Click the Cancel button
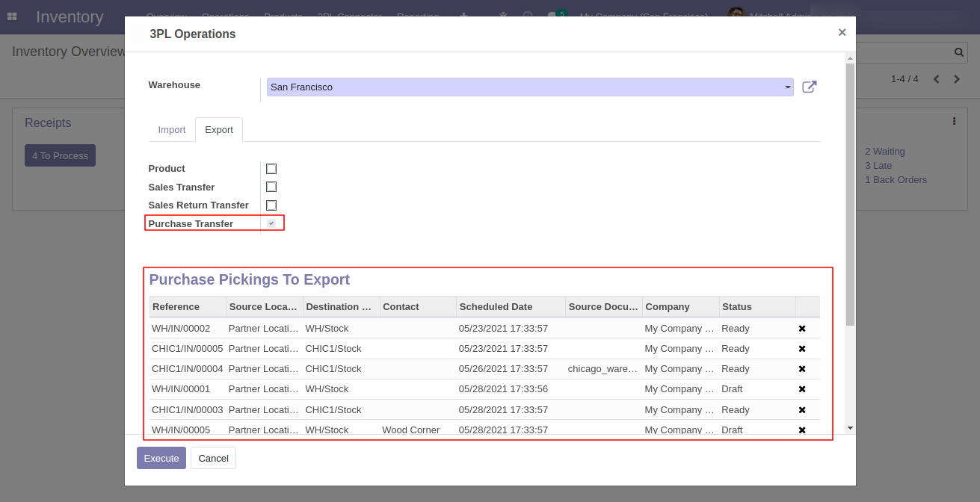Screen dimensions: 980x502 [213, 458]
